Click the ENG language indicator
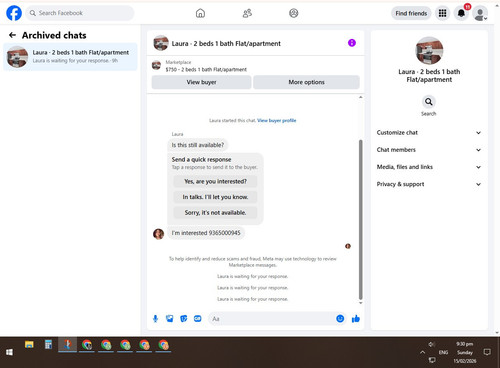500x368 pixels. 443,352
